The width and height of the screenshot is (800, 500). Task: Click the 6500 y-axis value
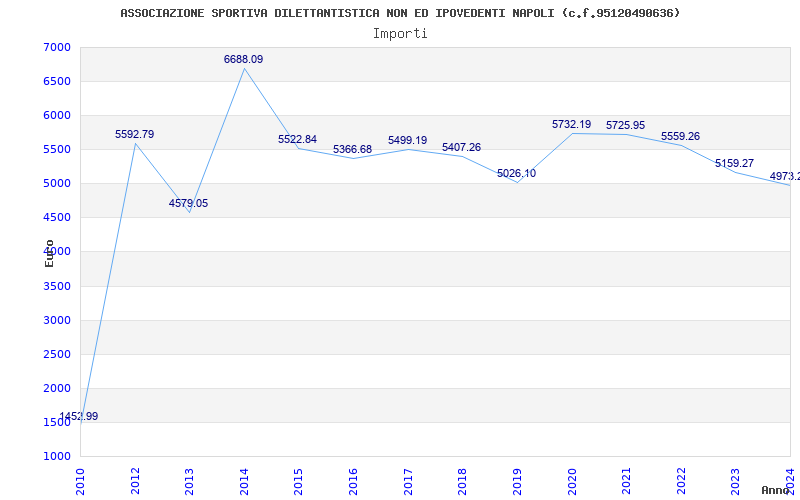pyautogui.click(x=57, y=82)
